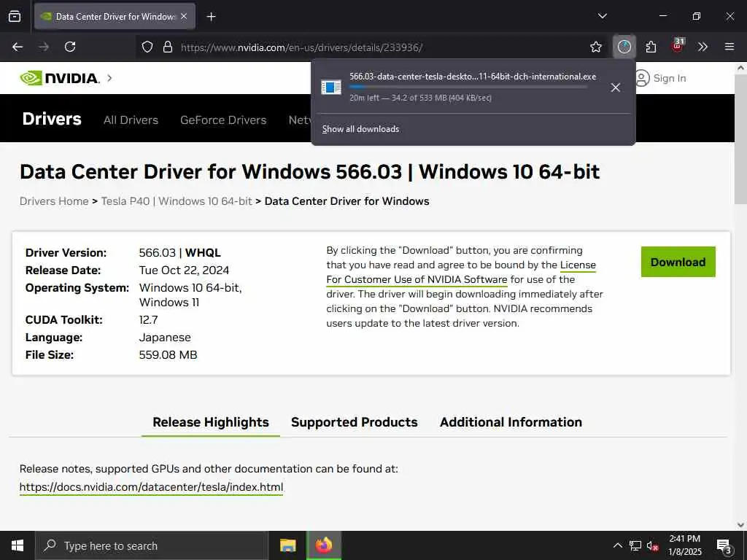The image size is (747, 560).
Task: Click the green Download button
Action: point(678,262)
